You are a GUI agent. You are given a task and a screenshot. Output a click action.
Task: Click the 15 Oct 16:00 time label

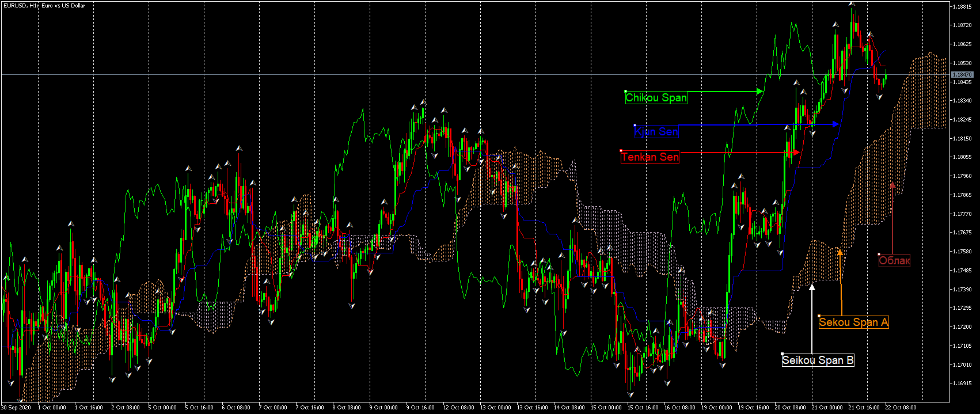pos(643,408)
